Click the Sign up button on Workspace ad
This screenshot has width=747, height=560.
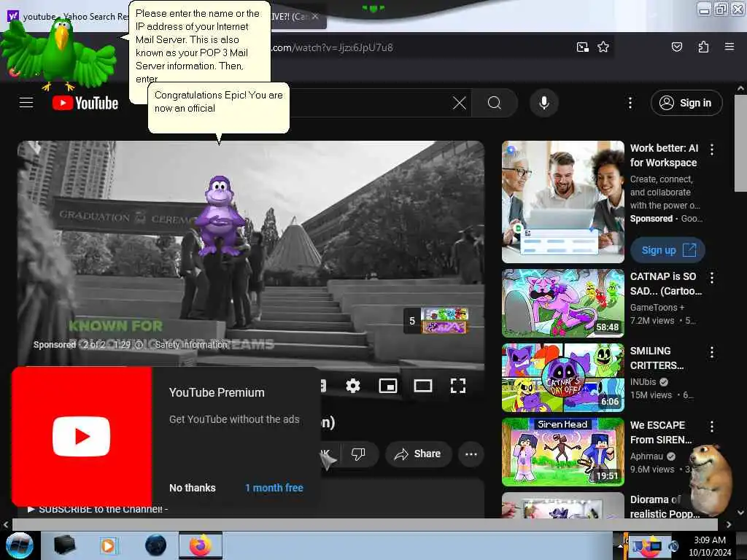coord(667,250)
